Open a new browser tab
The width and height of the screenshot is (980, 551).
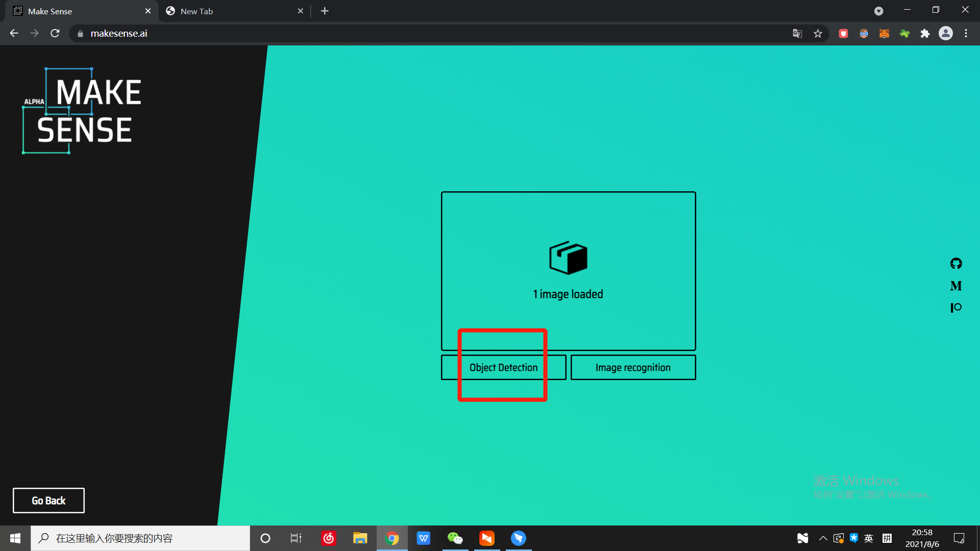click(x=325, y=11)
